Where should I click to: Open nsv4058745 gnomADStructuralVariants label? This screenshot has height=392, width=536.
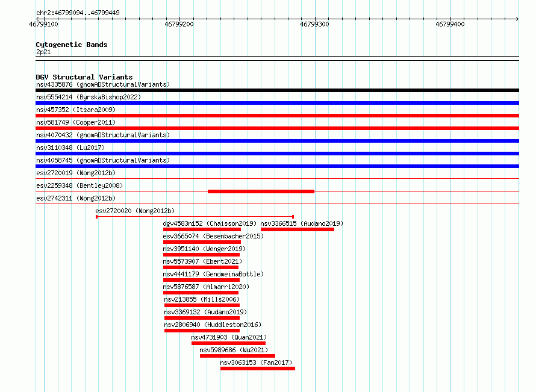tap(103, 160)
